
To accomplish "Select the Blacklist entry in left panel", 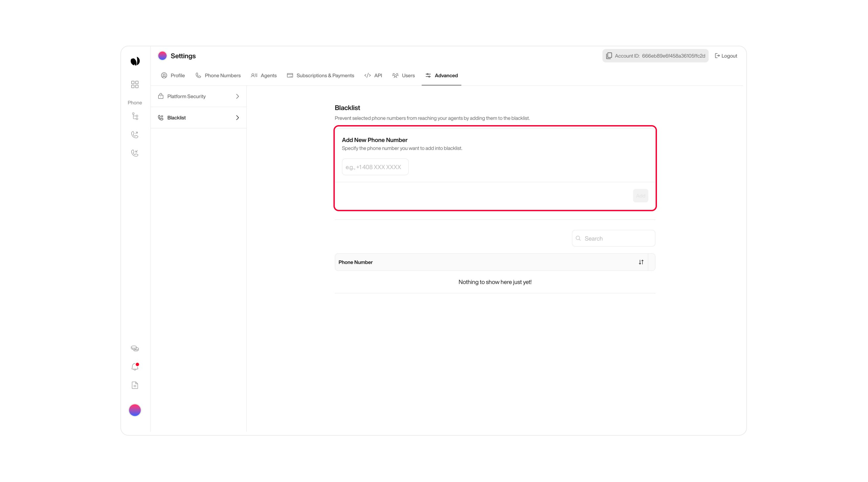I will click(x=176, y=118).
